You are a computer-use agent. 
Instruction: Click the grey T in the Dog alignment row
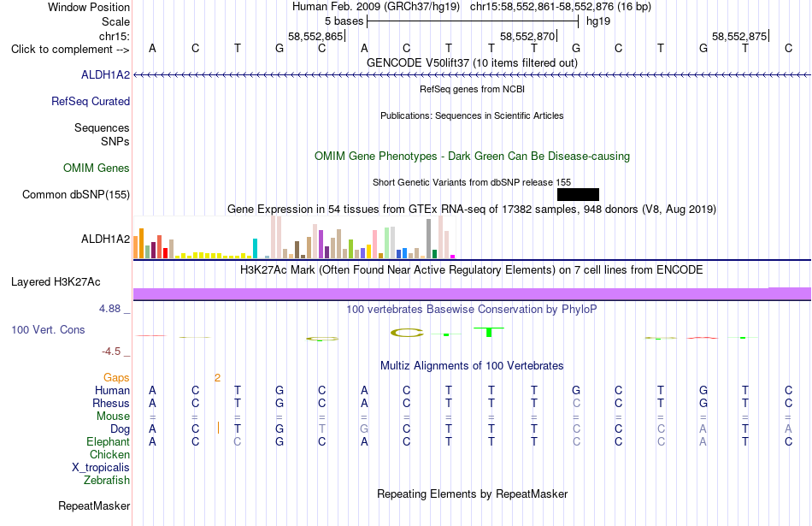click(x=321, y=428)
